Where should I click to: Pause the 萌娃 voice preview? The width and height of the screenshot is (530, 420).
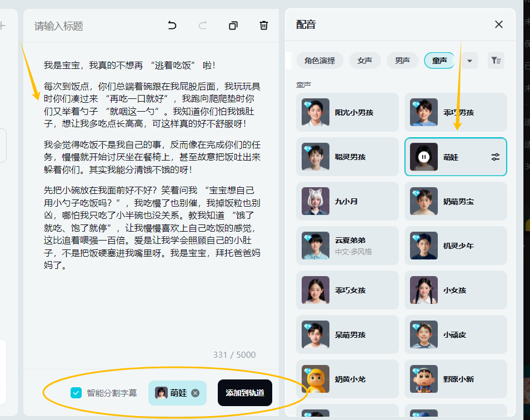tap(424, 157)
